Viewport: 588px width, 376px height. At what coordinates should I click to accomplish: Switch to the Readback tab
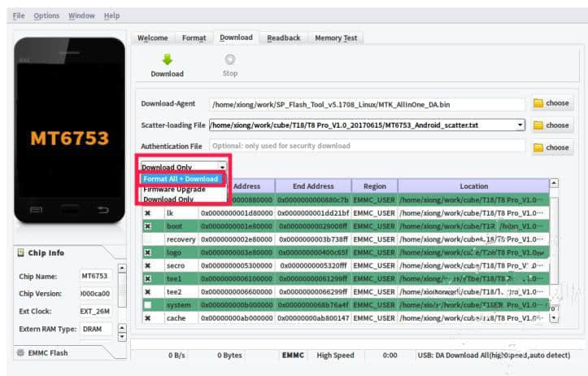(283, 37)
